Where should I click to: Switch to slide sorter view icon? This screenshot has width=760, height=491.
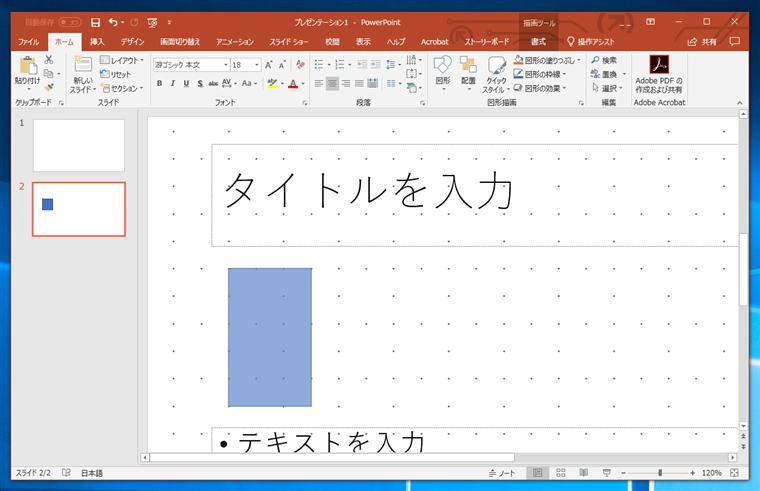tap(561, 473)
